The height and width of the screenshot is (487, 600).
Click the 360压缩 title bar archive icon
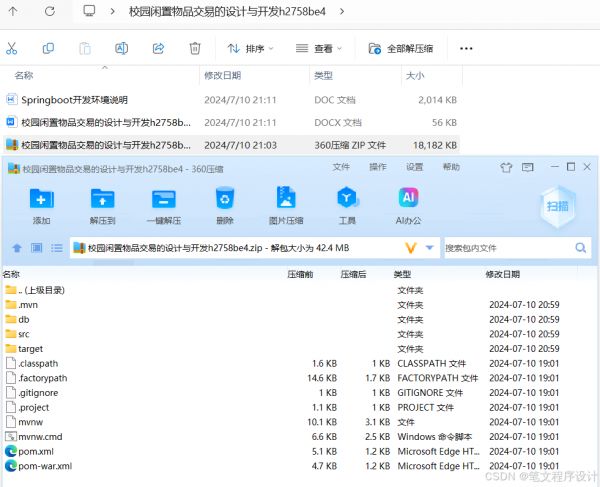pyautogui.click(x=13, y=168)
